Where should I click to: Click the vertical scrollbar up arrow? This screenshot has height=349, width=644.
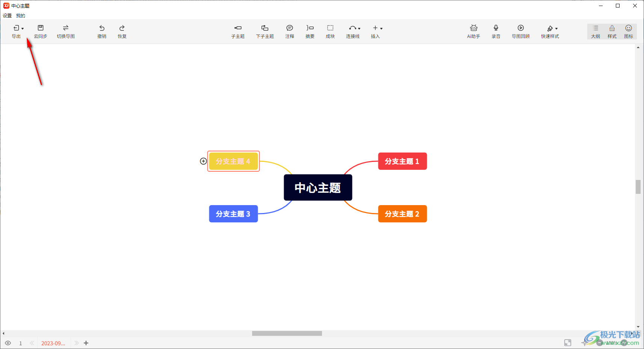638,47
